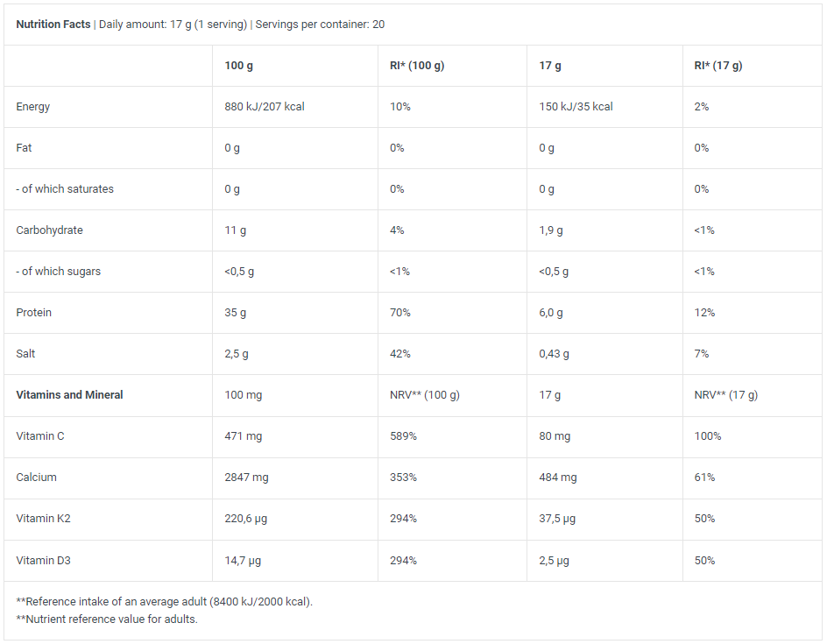Click the 150 kJ/35 kcal cell
The height and width of the screenshot is (644, 827).
tap(576, 107)
